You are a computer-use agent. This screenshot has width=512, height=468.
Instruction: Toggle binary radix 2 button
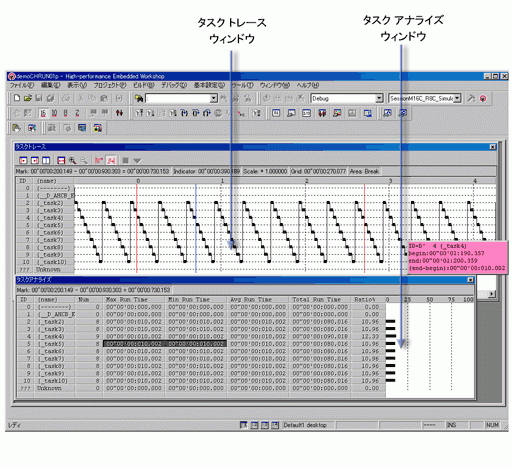77,113
